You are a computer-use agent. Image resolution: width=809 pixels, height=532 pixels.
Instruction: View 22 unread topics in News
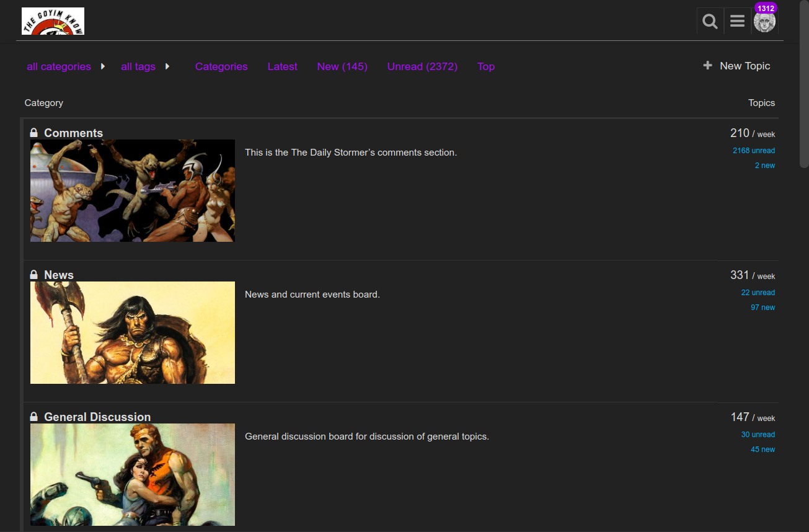click(758, 293)
